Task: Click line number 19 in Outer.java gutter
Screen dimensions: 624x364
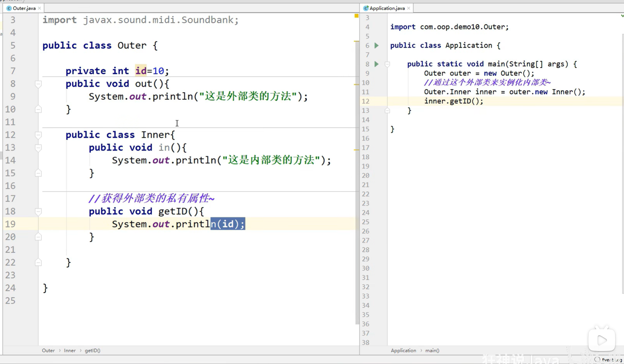Action: tap(10, 224)
